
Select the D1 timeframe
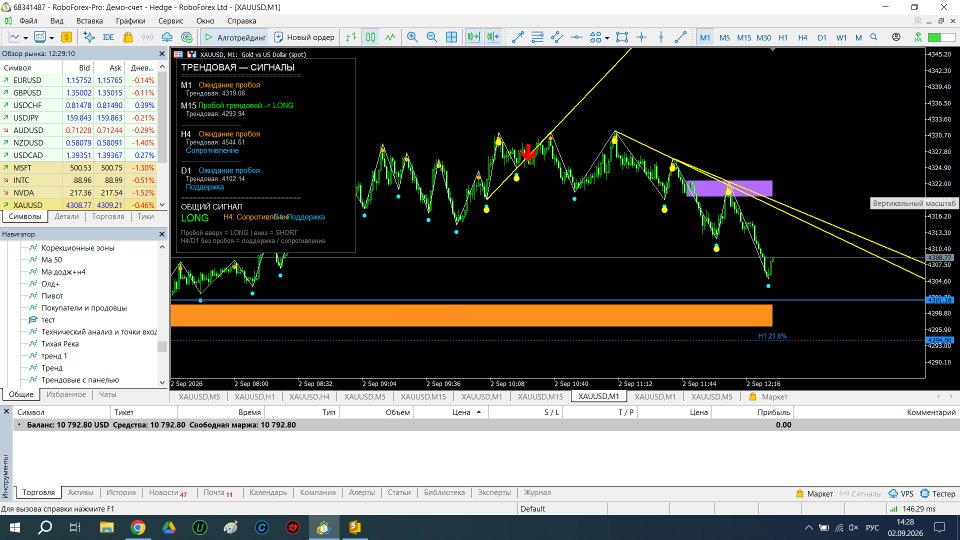click(822, 37)
